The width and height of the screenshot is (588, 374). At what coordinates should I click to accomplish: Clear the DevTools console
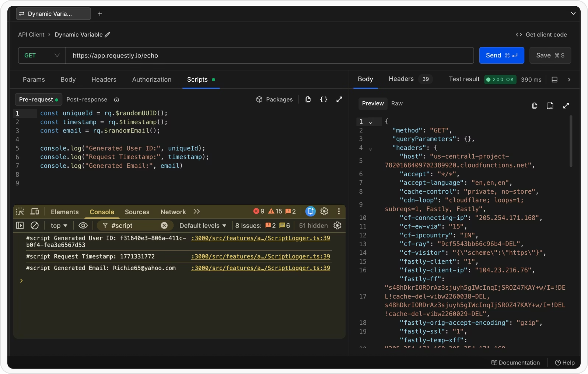tap(35, 226)
